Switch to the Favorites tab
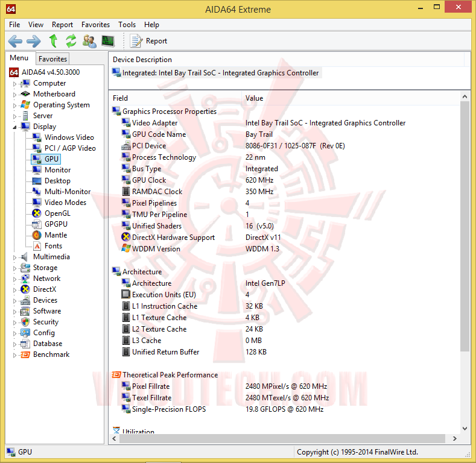 (52, 59)
